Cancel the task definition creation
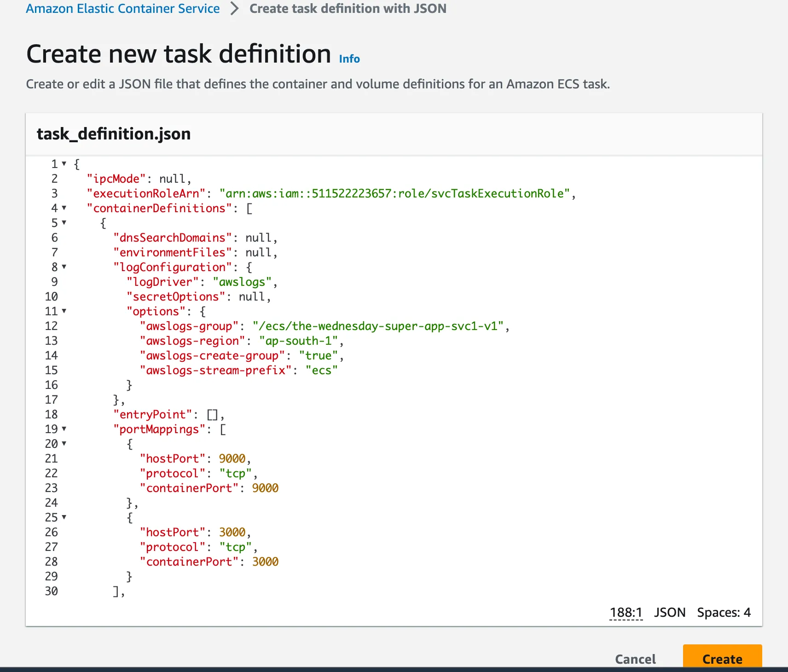 tap(635, 659)
